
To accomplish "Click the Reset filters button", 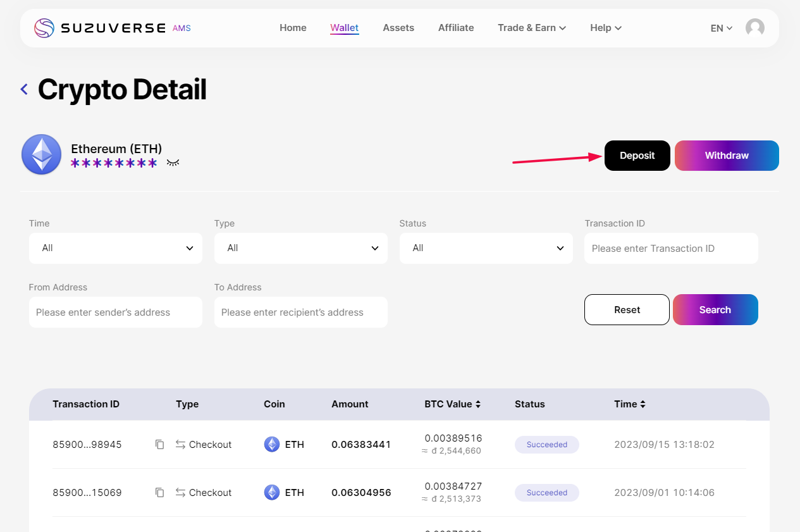I will pyautogui.click(x=627, y=310).
